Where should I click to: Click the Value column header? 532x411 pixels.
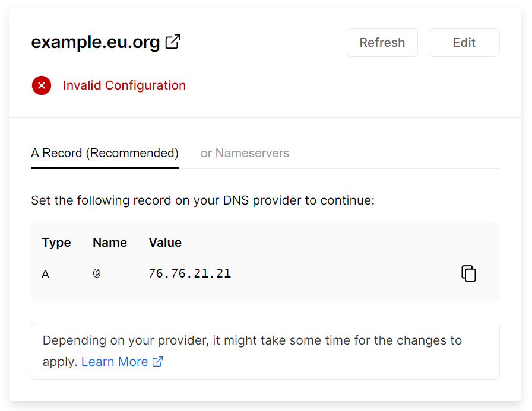(x=165, y=243)
